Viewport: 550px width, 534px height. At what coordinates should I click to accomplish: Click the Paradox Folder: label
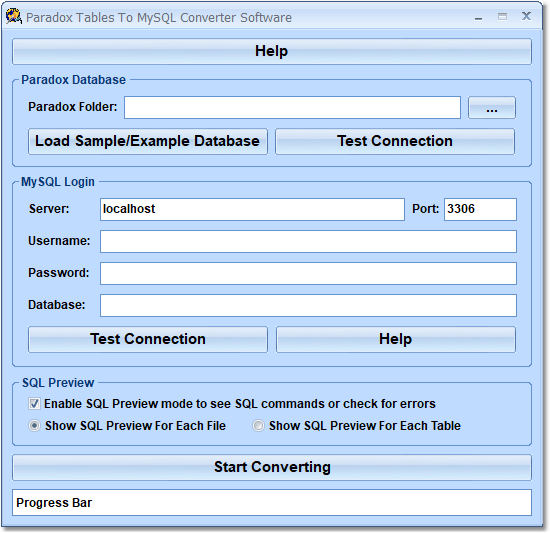point(73,107)
